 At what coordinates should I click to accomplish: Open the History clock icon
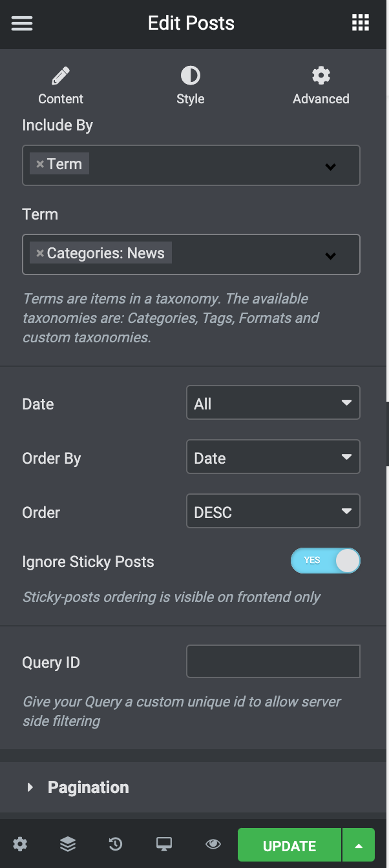(116, 844)
